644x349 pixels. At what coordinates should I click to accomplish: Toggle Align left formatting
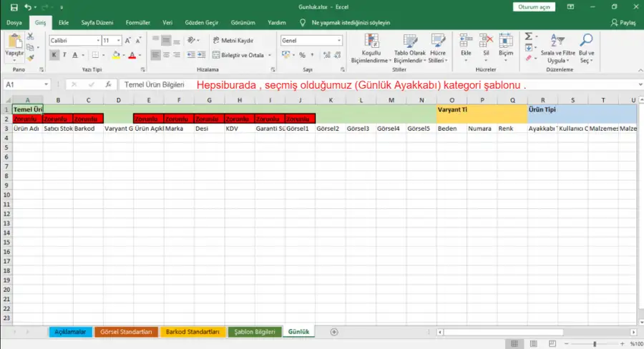click(155, 55)
